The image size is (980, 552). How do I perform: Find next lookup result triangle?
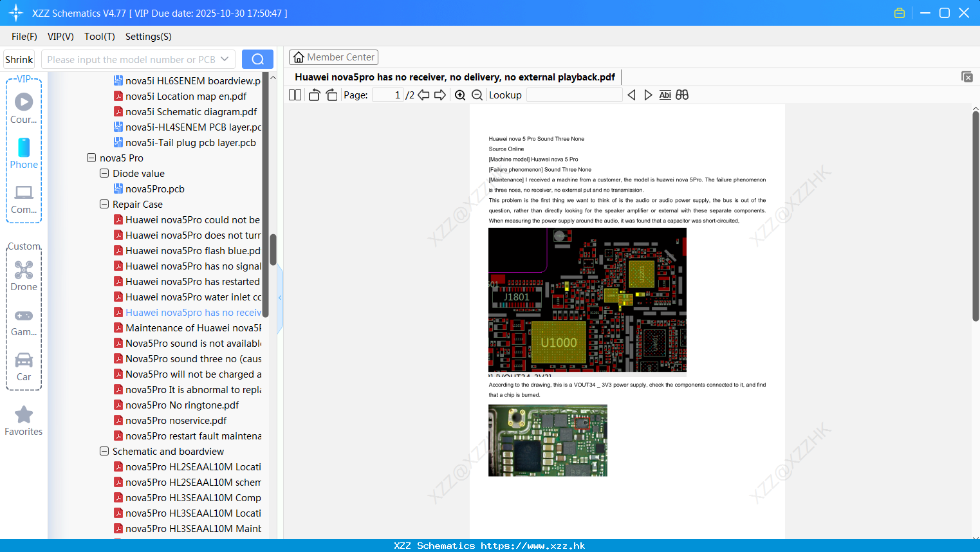pos(648,95)
